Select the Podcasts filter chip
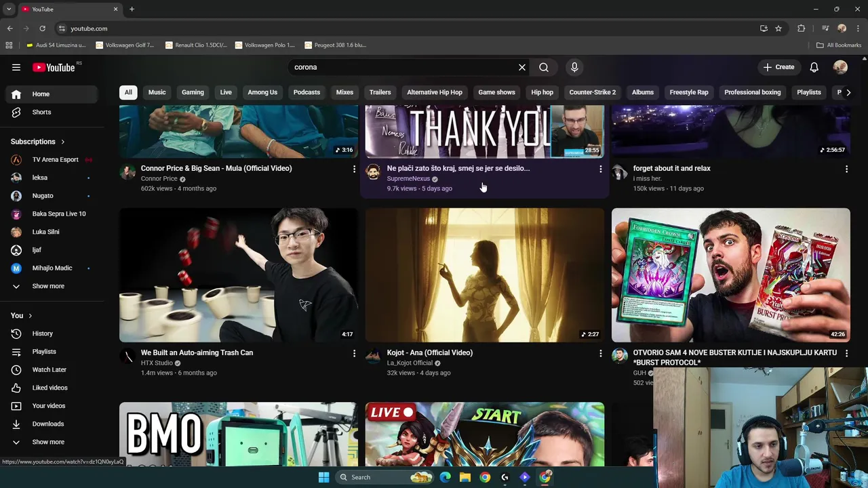 point(307,92)
